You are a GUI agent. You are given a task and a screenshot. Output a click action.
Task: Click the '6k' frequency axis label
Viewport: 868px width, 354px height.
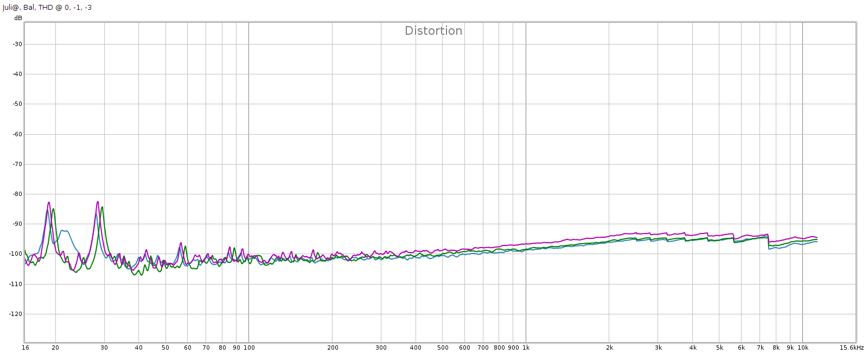[742, 348]
